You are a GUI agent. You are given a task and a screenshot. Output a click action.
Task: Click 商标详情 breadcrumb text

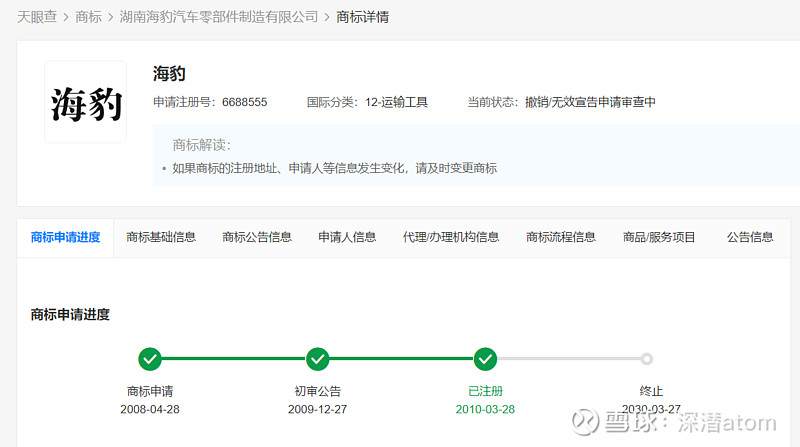[362, 17]
